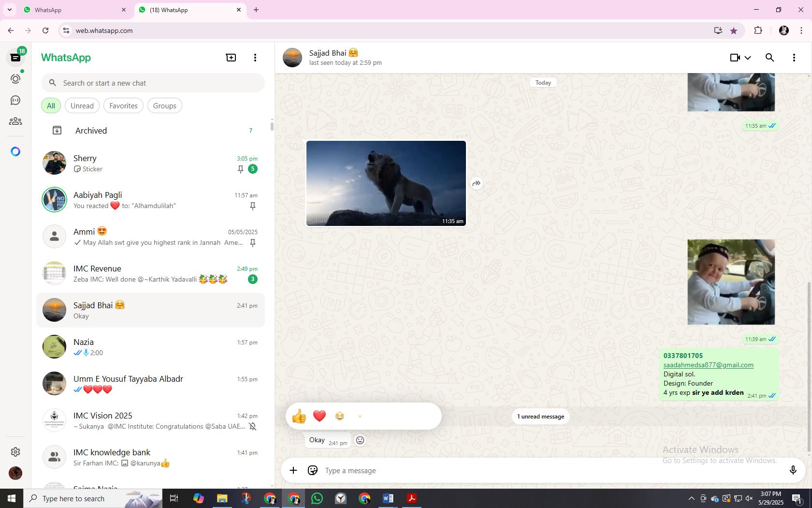Click the 1 unread message pill
This screenshot has width=812, height=508.
pyautogui.click(x=540, y=417)
